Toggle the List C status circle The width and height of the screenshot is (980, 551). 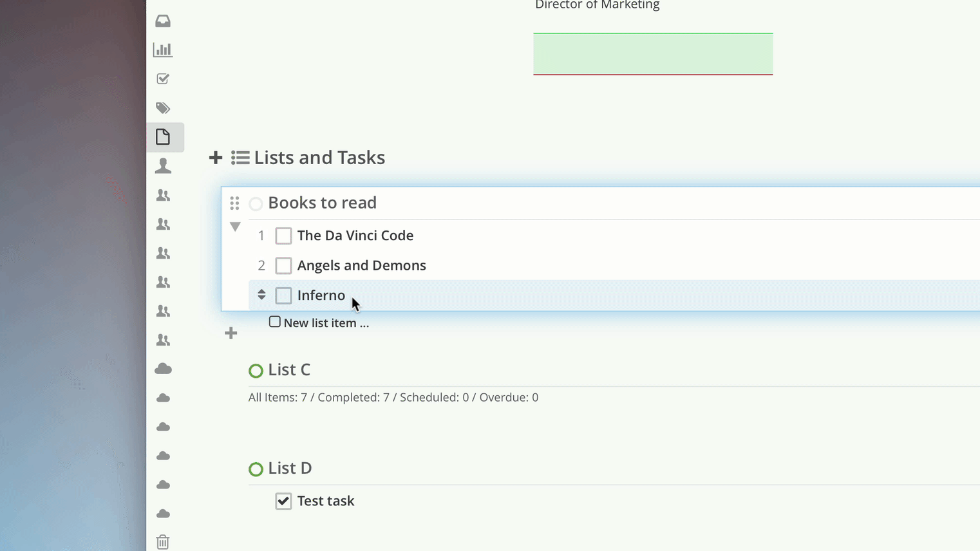point(256,371)
